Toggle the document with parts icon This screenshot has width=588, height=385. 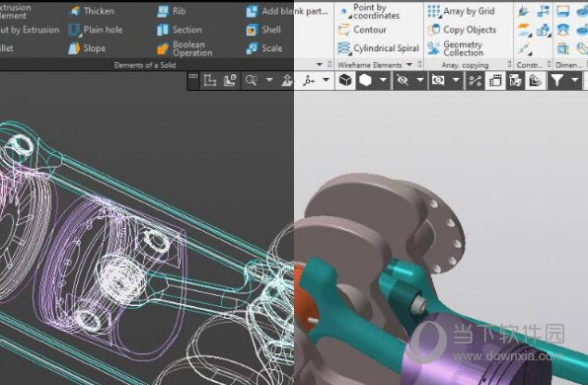pyautogui.click(x=515, y=80)
